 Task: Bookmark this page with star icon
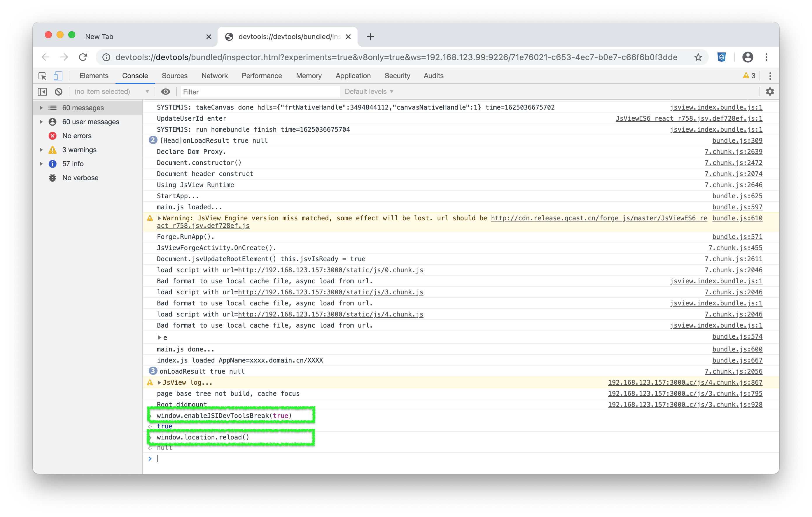tap(698, 57)
